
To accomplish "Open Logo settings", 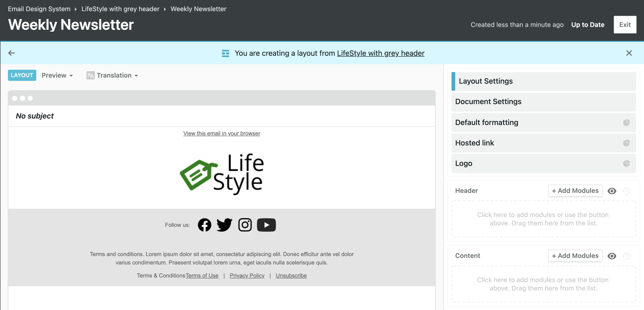I will point(544,163).
